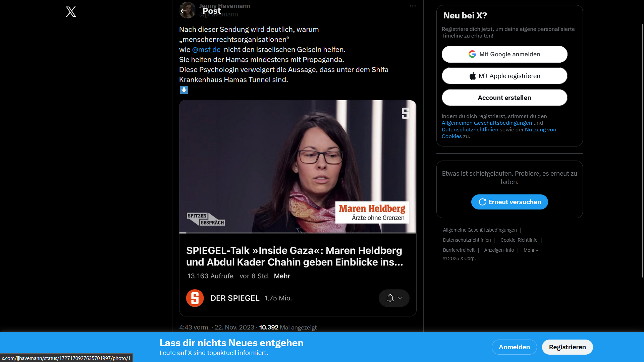Open the post's three-dot more menu
The image size is (644, 362).
tap(413, 6)
